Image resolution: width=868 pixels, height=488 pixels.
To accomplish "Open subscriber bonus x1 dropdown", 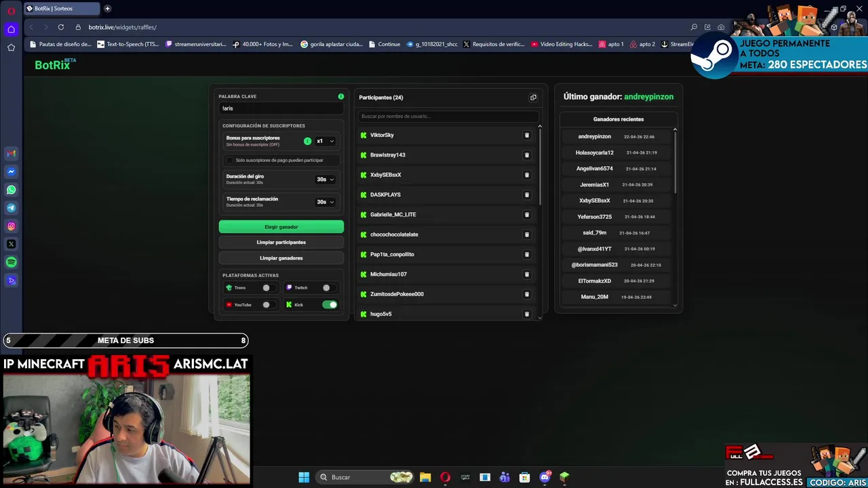I will tap(325, 141).
